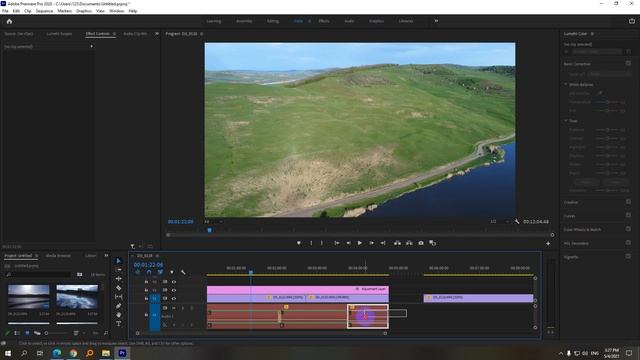
Task: Open Quick Export icon at top right
Action: point(632,21)
